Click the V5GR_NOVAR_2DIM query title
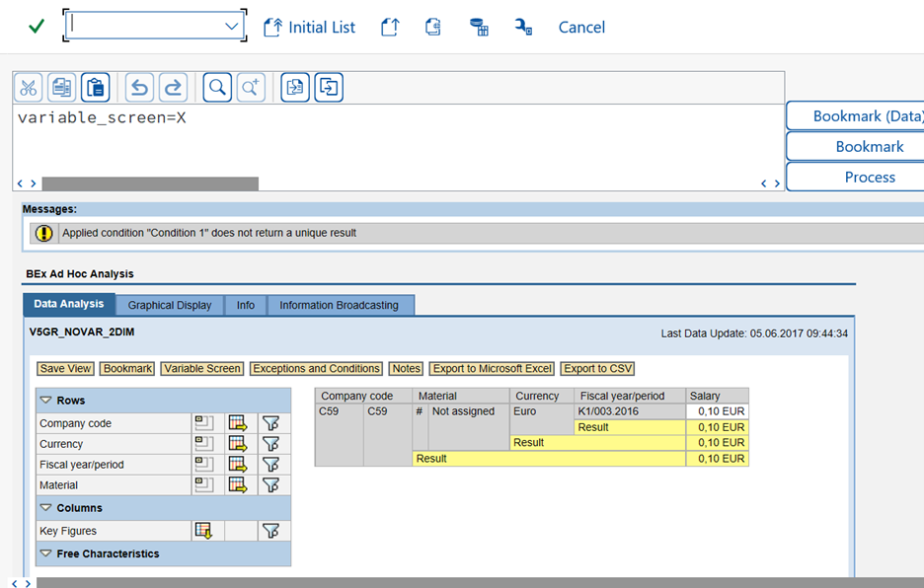Viewport: 924px width, 588px height. pos(82,332)
